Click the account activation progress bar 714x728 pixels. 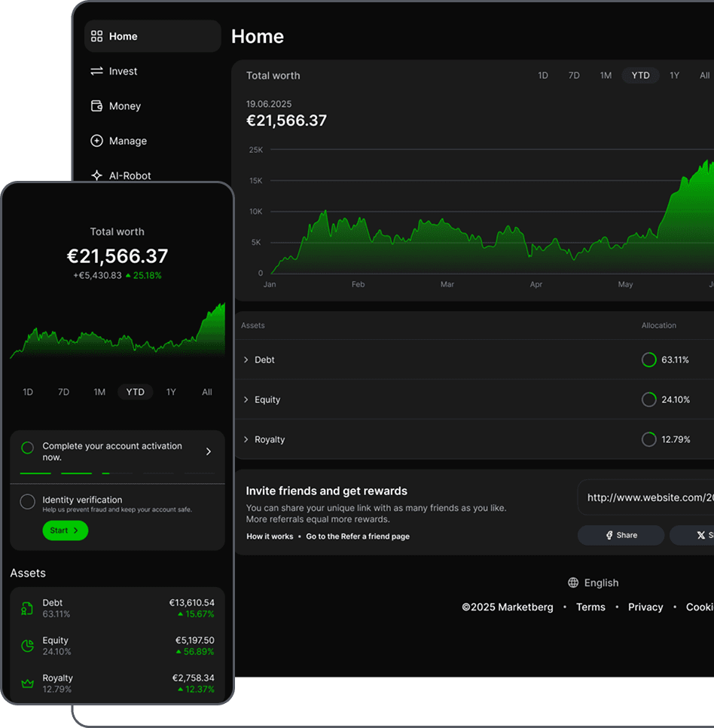tap(117, 473)
